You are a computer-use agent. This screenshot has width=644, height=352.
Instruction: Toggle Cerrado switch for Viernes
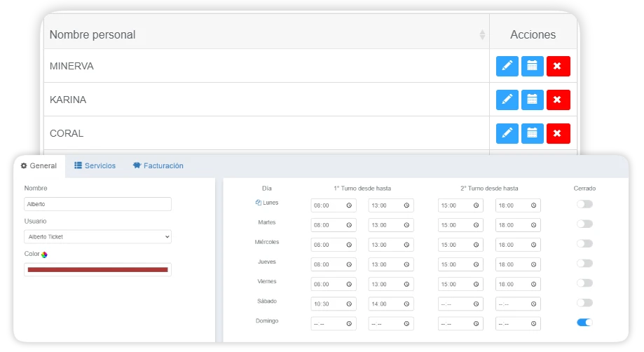[x=584, y=283]
